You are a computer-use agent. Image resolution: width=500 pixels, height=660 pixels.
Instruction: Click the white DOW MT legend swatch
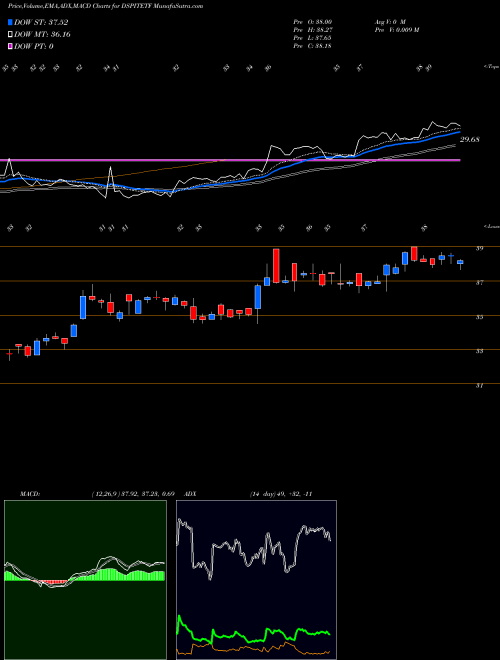pyautogui.click(x=11, y=35)
